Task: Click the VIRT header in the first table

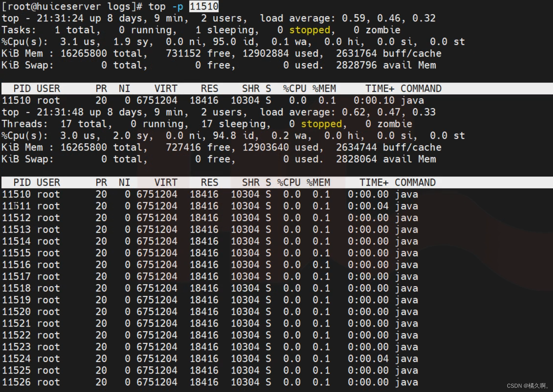Action: tap(166, 88)
